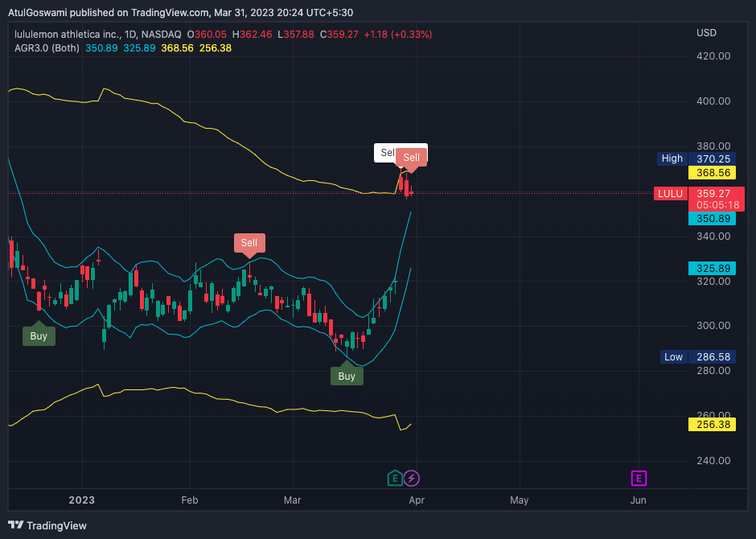Click the Feb label on time axis
This screenshot has width=756, height=539.
190,500
